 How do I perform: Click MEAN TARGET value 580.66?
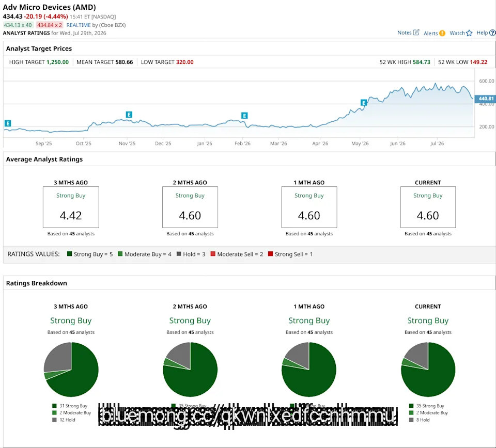click(124, 62)
